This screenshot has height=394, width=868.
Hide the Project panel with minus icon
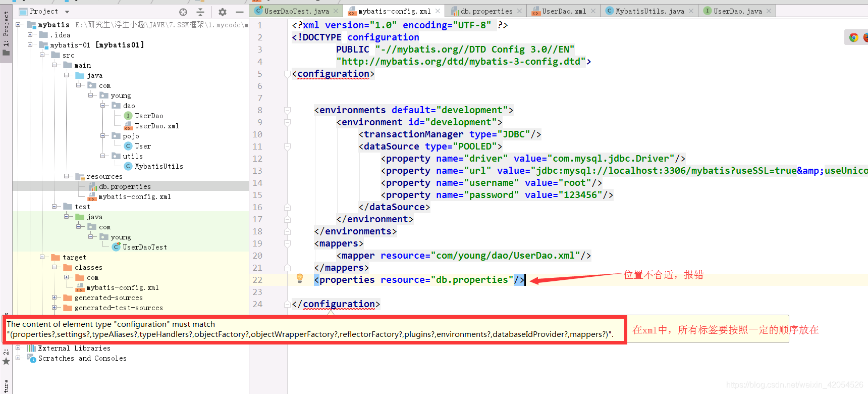[x=240, y=12]
